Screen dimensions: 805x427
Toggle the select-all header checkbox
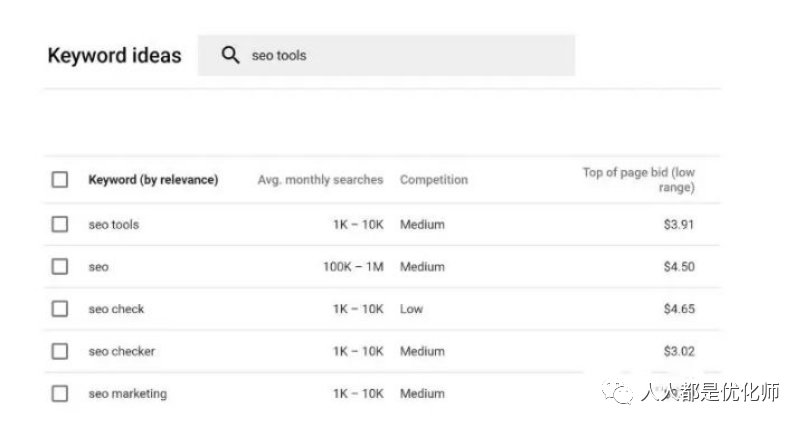point(60,180)
